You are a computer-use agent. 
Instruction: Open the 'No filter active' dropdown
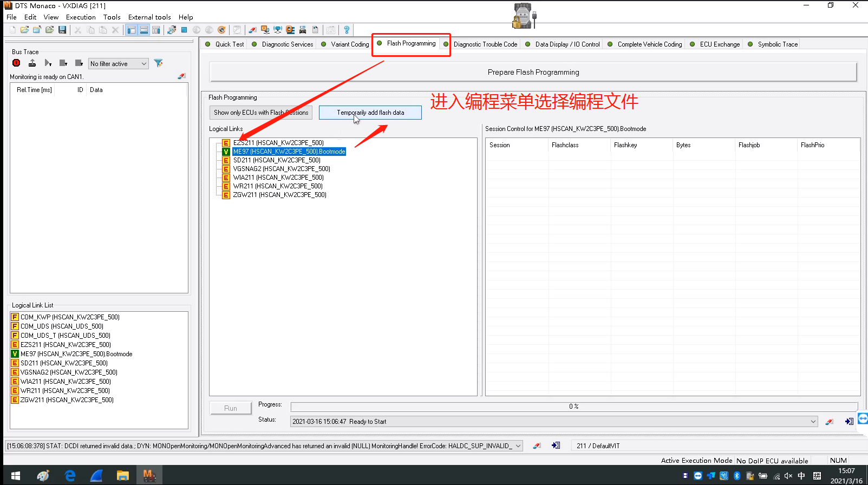119,63
